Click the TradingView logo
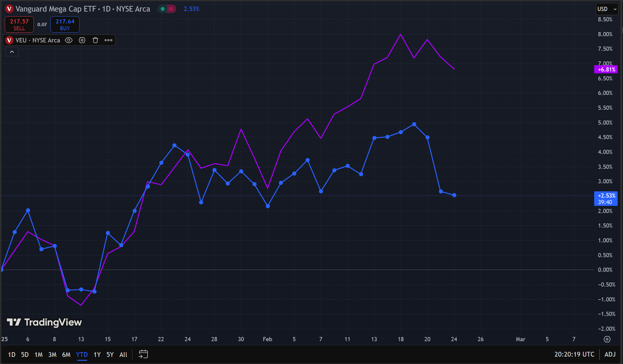This screenshot has width=623, height=364. pyautogui.click(x=44, y=322)
